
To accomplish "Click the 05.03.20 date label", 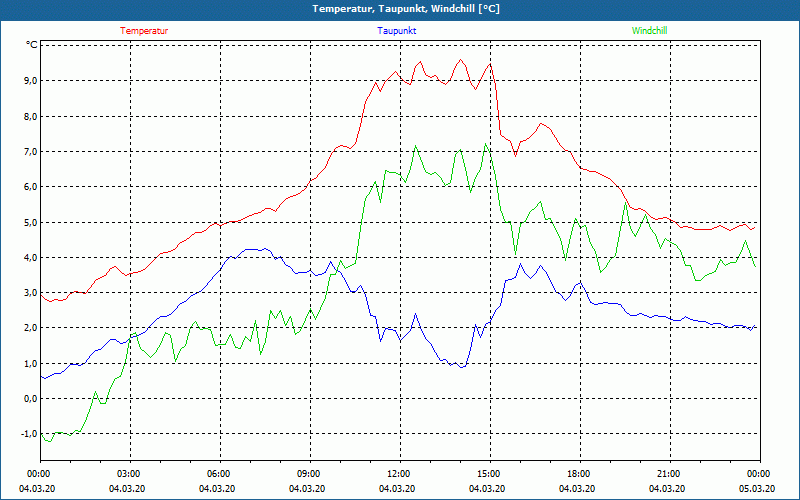I will point(757,489).
